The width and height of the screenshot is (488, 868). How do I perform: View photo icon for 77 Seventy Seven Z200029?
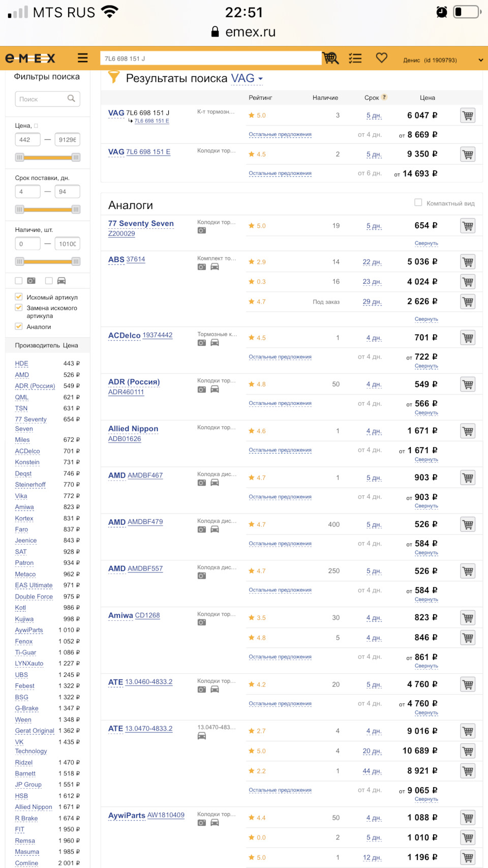click(202, 230)
